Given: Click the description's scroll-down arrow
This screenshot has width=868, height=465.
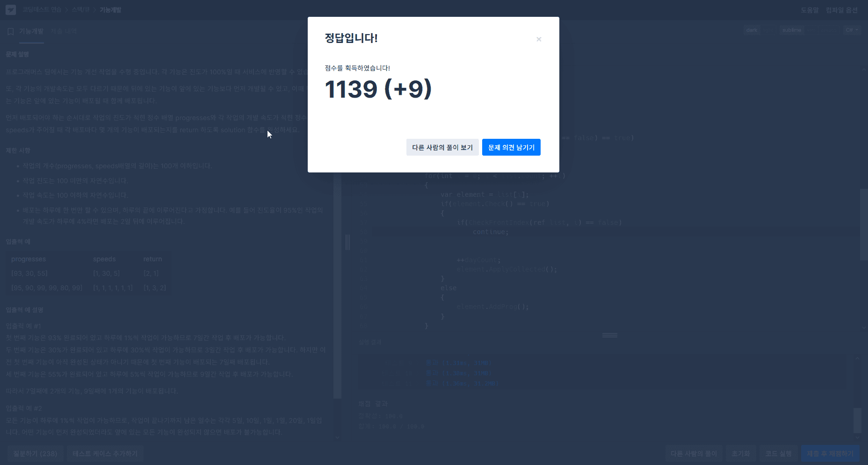Looking at the screenshot, I should tap(337, 437).
